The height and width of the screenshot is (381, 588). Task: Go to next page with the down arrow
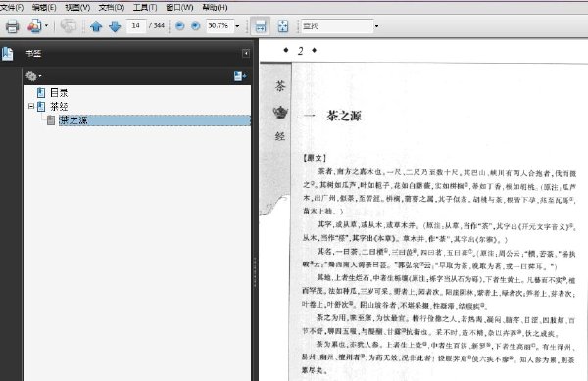tap(115, 26)
